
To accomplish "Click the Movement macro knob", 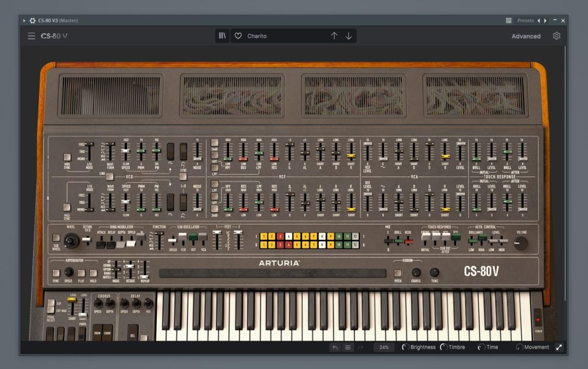I will [x=519, y=347].
